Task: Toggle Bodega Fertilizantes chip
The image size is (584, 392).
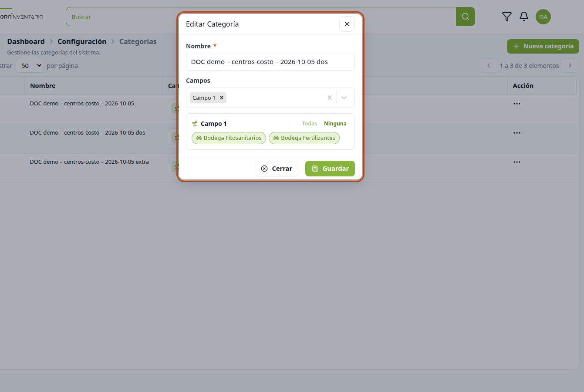Action: point(304,138)
